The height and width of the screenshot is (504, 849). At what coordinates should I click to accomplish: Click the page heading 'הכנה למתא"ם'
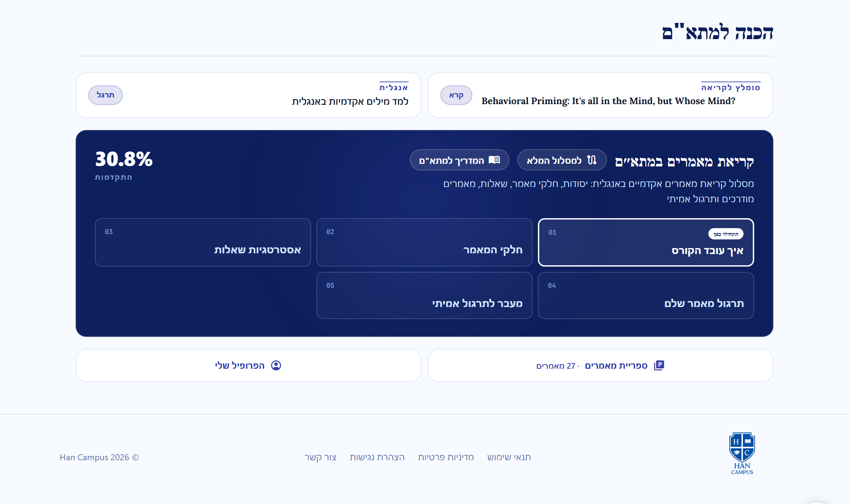(717, 32)
